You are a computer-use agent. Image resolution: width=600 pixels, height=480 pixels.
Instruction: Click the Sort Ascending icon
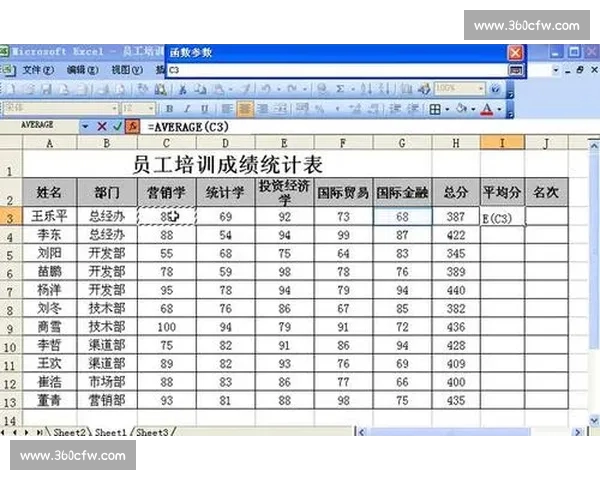click(x=366, y=89)
